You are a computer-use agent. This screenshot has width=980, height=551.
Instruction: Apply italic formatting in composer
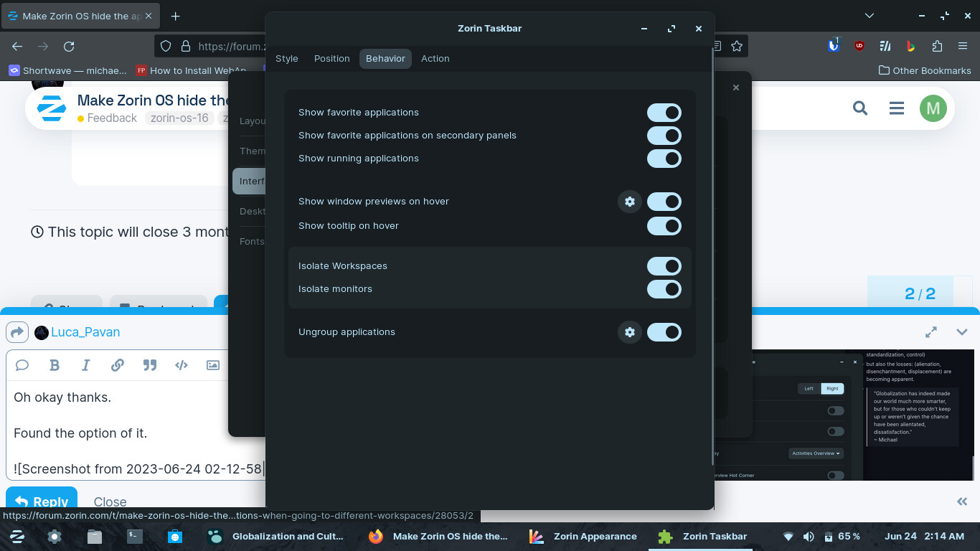pyautogui.click(x=86, y=365)
